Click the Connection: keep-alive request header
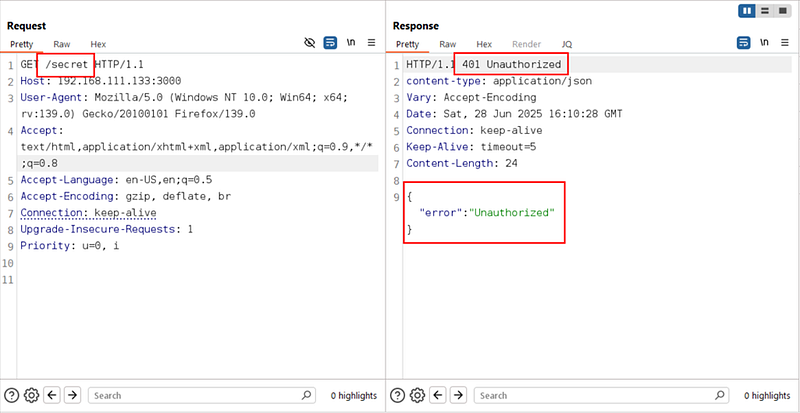800x413 pixels. coord(88,212)
